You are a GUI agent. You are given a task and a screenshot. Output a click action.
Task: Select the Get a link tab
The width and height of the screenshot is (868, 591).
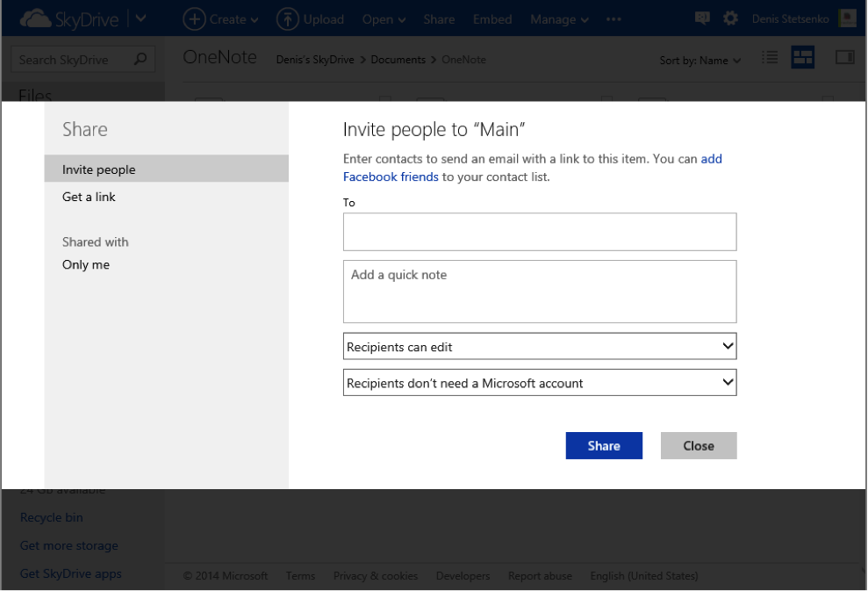(89, 197)
